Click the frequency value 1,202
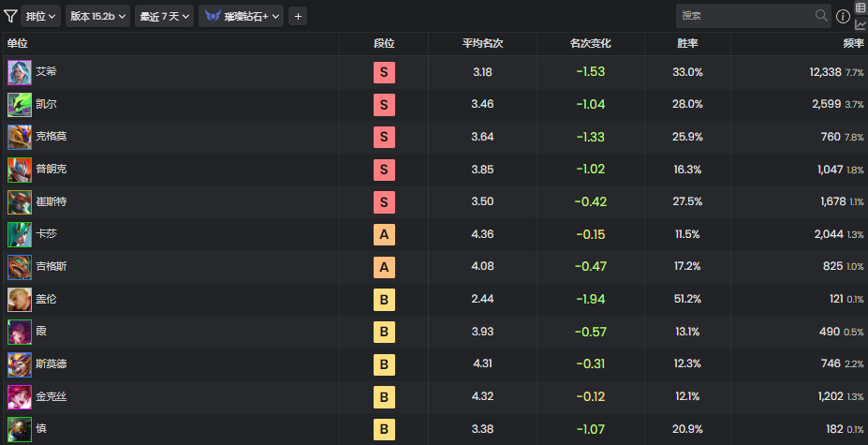Viewport: 868px width, 445px height. (x=831, y=396)
